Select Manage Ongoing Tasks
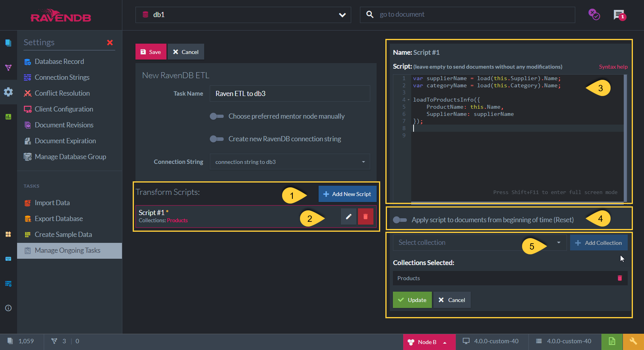The height and width of the screenshot is (350, 644). coord(70,251)
